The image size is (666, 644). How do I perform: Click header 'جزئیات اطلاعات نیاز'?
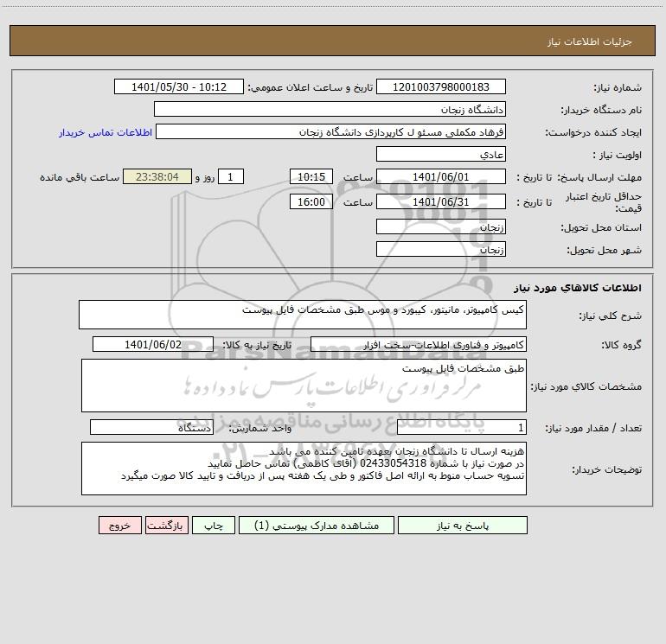point(590,41)
